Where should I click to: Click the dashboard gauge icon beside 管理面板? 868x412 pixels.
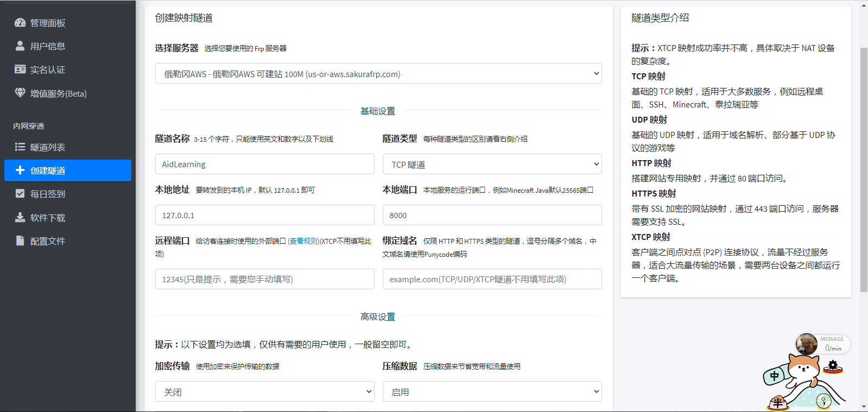[20, 23]
